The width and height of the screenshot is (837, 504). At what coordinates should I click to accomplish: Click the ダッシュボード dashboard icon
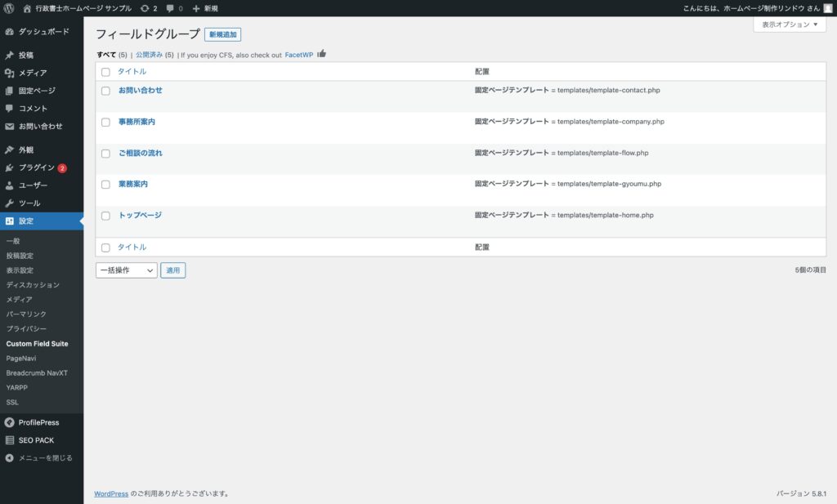(x=9, y=32)
